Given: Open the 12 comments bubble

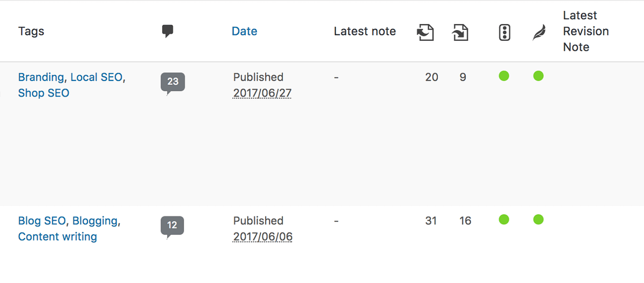Looking at the screenshot, I should click(x=172, y=226).
